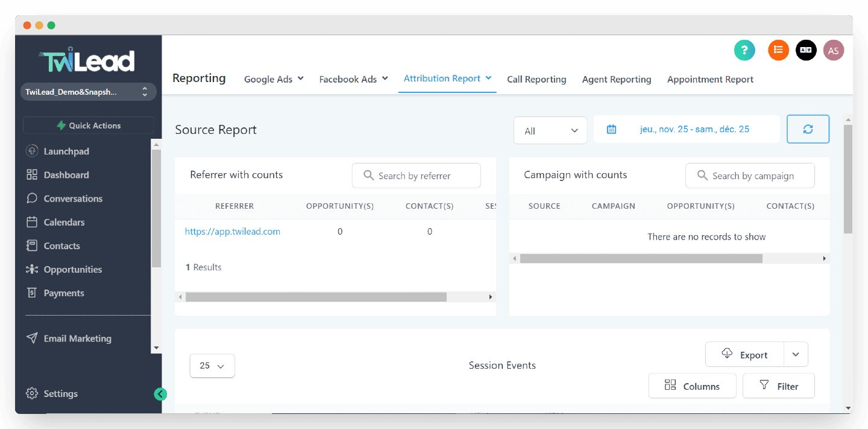Click the Columns grid icon
868x429 pixels.
(670, 385)
